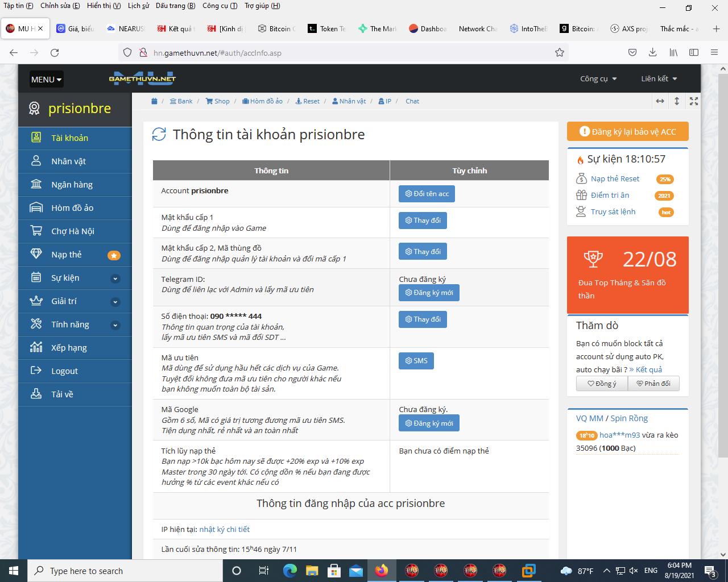Click the Firefox downloads arrow icon
The width and height of the screenshot is (728, 582).
click(x=652, y=53)
